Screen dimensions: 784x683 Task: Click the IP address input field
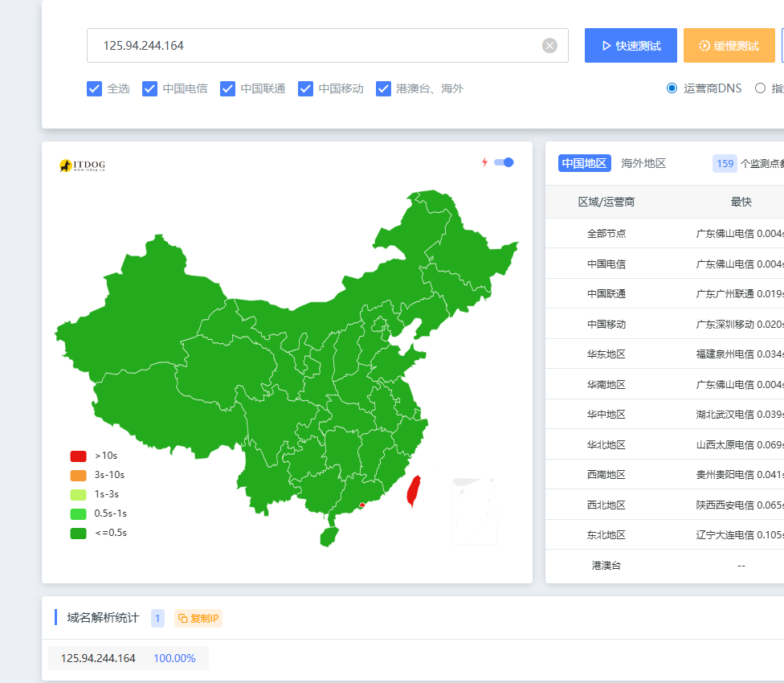click(328, 46)
